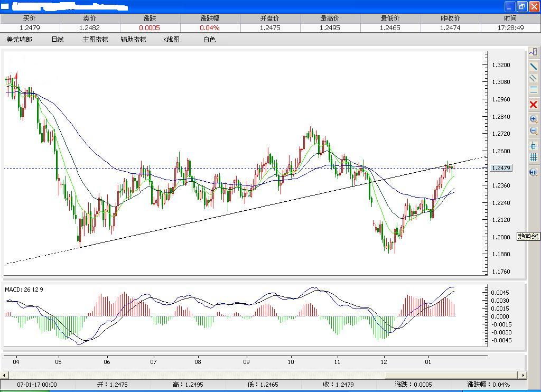Click the status bar 高：1.2495 entry

tap(188, 385)
